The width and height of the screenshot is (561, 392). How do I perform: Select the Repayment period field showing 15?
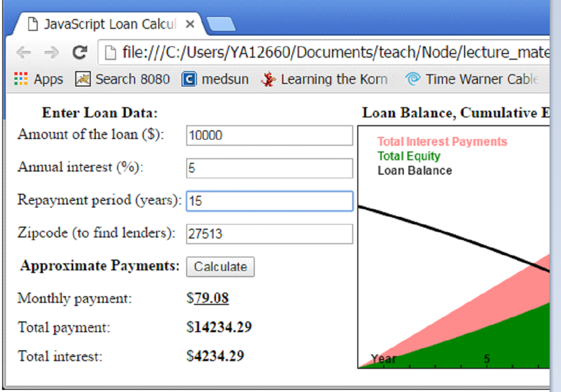pyautogui.click(x=269, y=201)
